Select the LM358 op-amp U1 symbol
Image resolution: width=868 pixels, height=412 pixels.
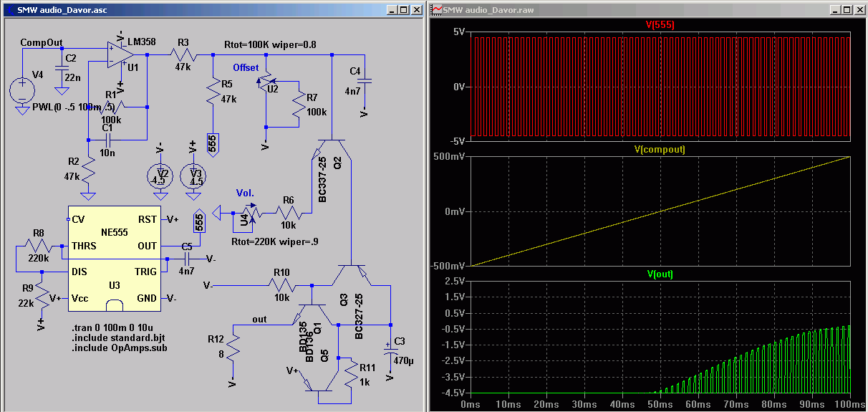[x=116, y=54]
